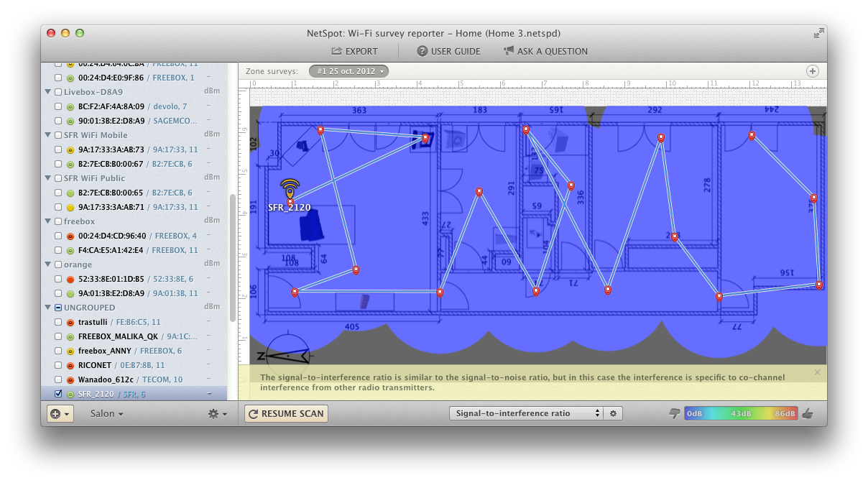Image resolution: width=868 pixels, height=483 pixels.
Task: Select the 00:24:D4:E0:9F:86 FREEBOX entry
Action: click(x=134, y=78)
